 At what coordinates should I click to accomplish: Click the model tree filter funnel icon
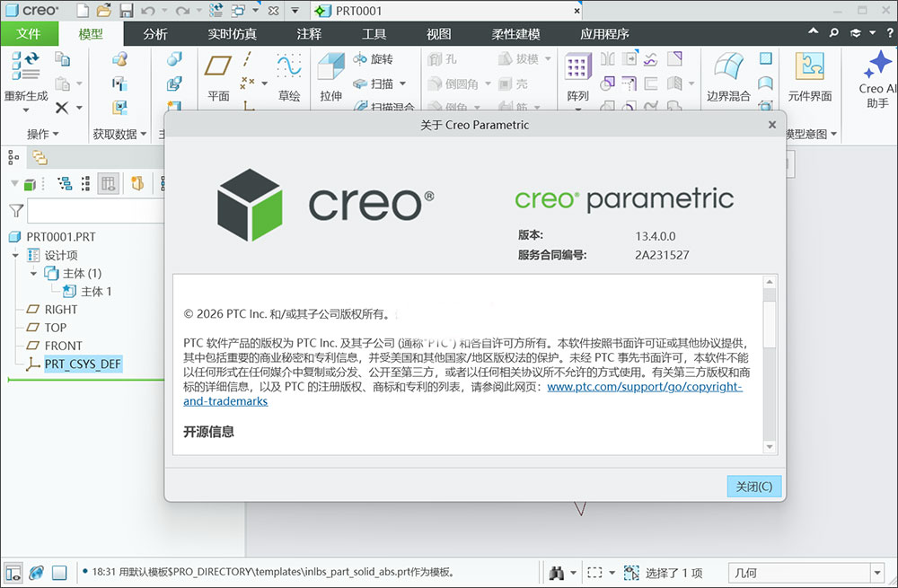click(16, 211)
